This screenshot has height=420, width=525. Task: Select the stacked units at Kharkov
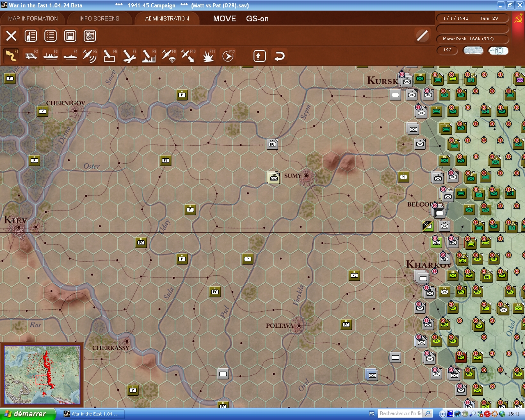(x=422, y=278)
